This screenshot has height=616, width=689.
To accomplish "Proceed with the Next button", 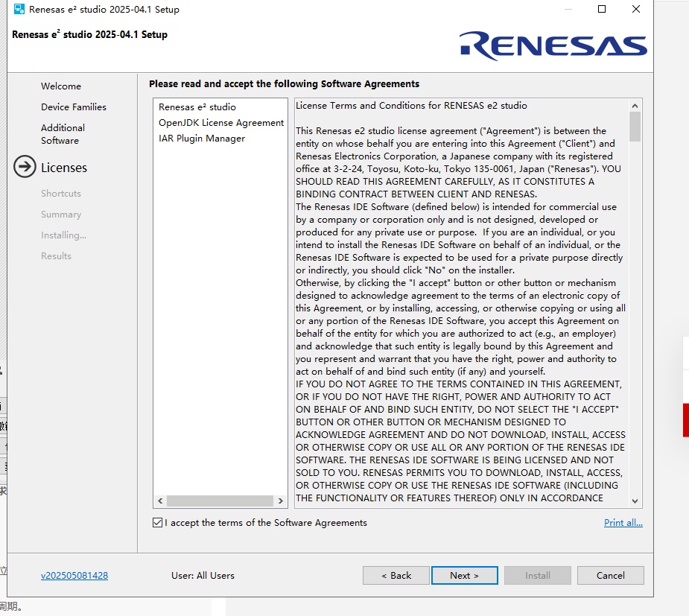I will click(465, 576).
